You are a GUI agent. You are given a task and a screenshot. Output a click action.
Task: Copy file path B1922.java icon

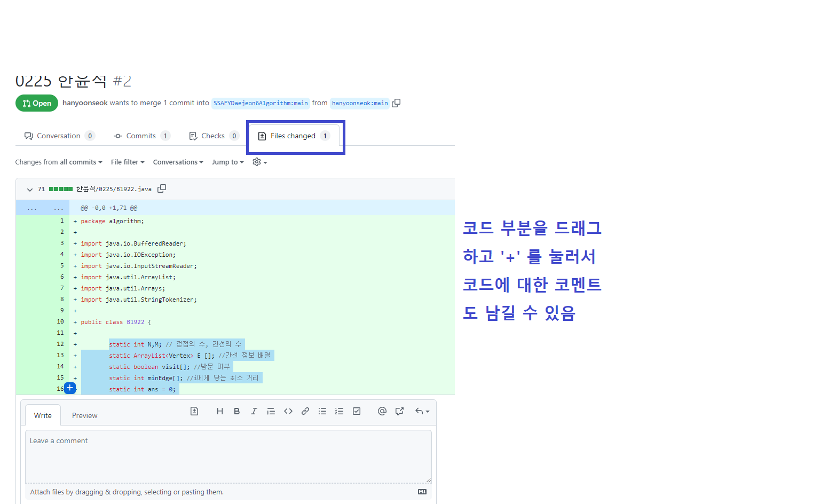[162, 188]
